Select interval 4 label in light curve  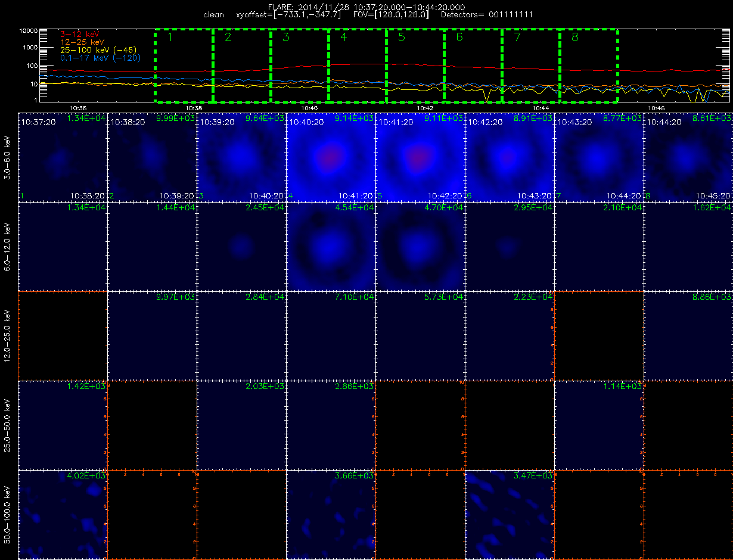pos(343,38)
